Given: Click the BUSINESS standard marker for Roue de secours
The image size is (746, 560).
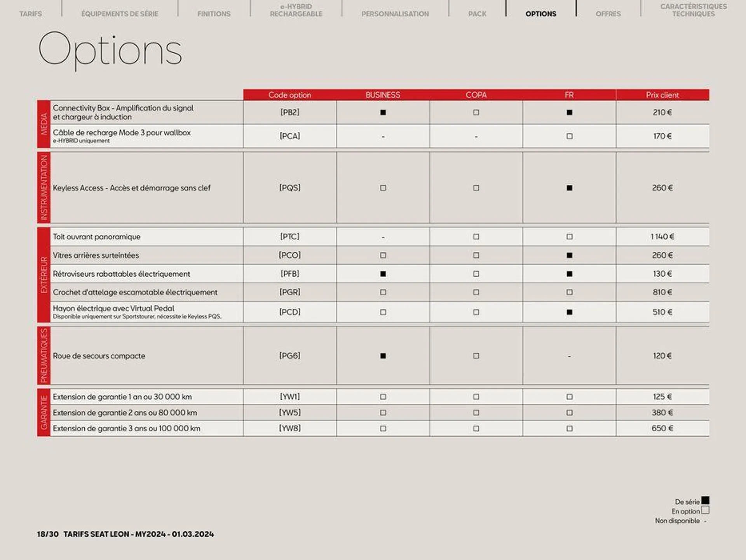Looking at the screenshot, I should [x=383, y=356].
